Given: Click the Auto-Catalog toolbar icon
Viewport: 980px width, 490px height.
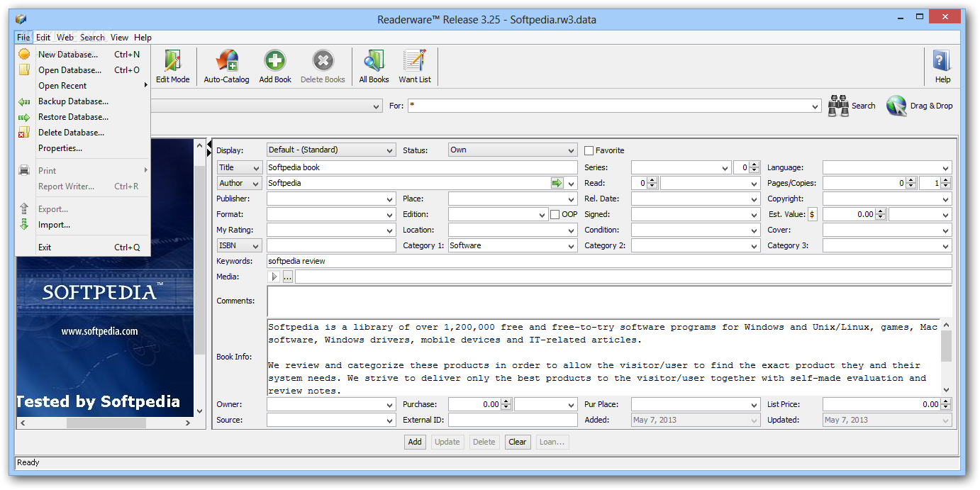Looking at the screenshot, I should [227, 61].
